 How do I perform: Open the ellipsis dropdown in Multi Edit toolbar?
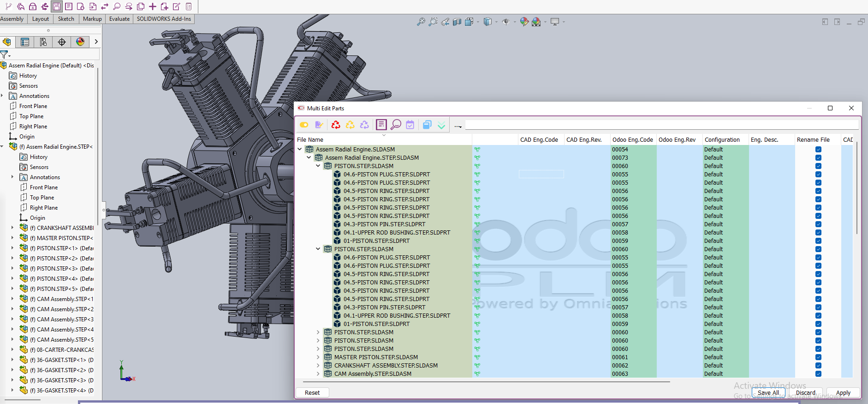[x=458, y=126]
